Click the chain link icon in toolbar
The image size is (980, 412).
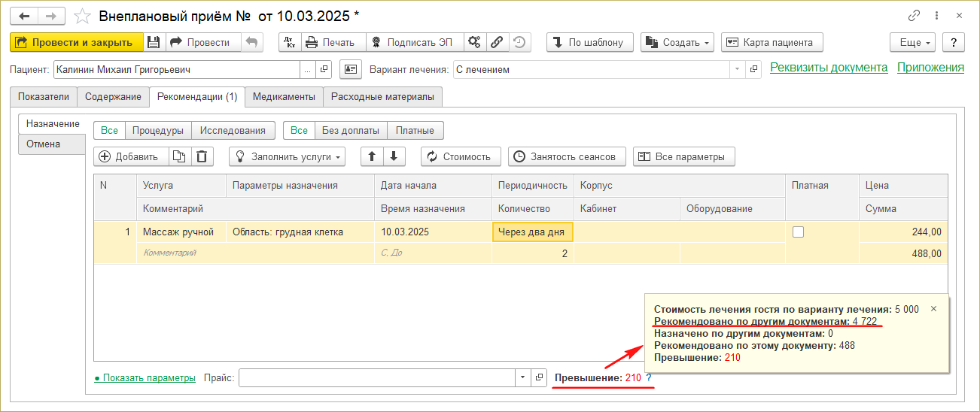(x=497, y=42)
